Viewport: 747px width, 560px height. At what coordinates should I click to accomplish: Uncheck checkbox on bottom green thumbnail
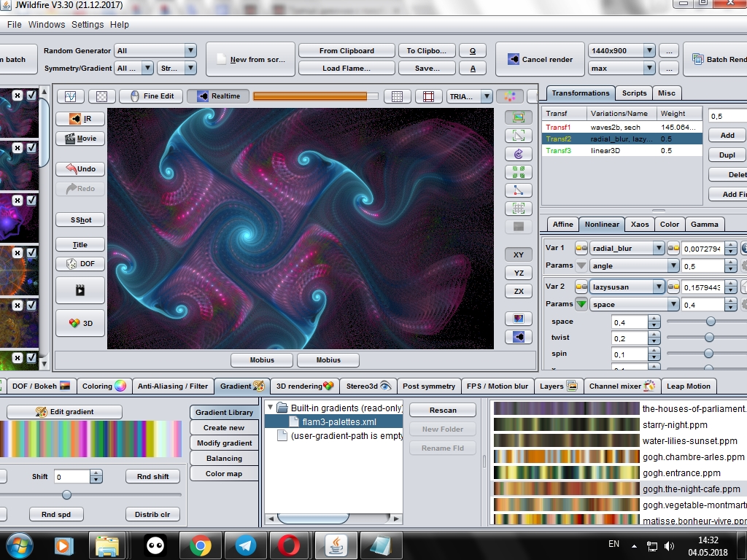click(x=31, y=357)
